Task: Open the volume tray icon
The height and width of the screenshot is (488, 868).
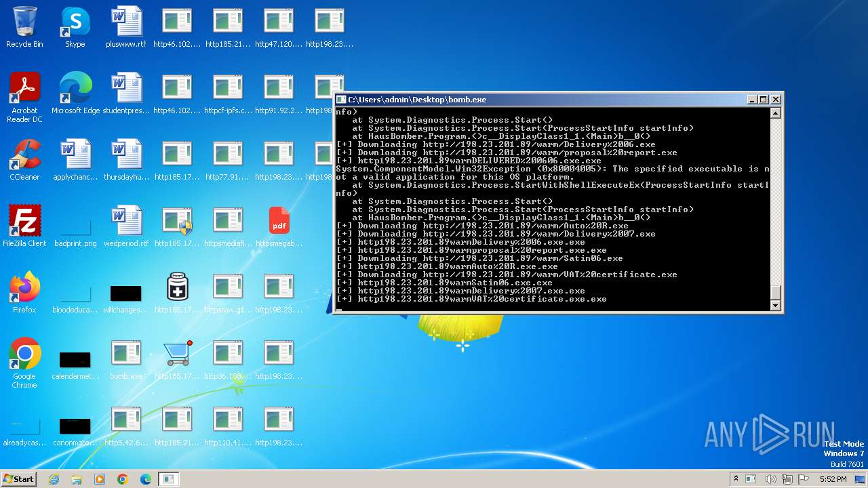Action: pos(770,479)
